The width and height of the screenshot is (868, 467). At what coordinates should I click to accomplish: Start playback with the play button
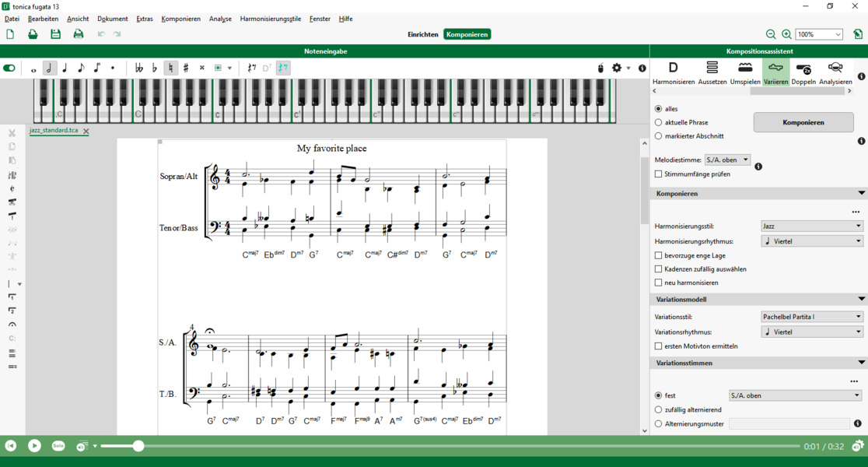pos(34,445)
